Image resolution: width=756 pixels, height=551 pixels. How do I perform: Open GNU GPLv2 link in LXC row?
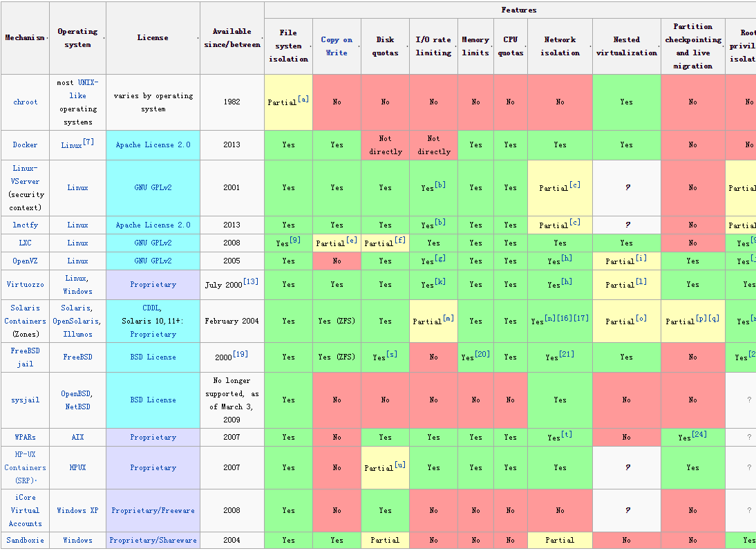153,243
